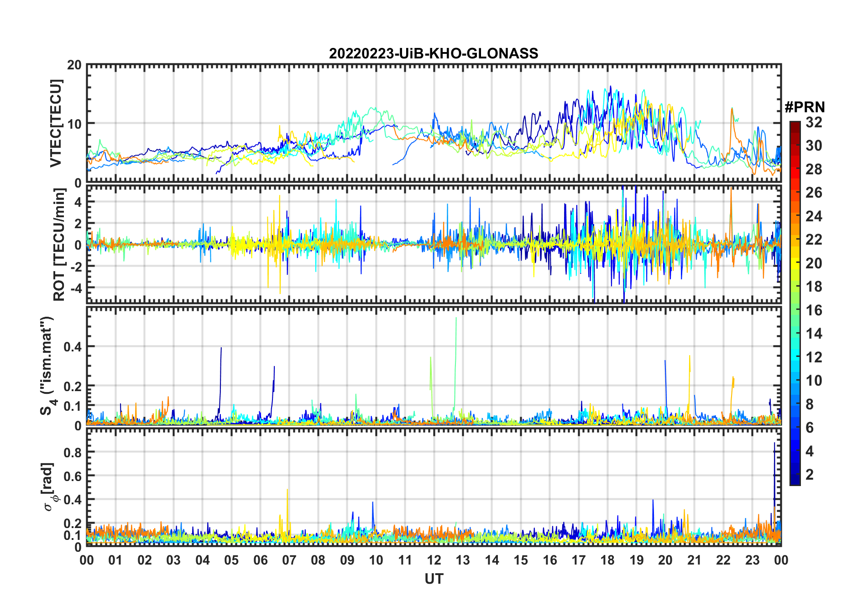This screenshot has width=868, height=607.
Task: Click x-axis hour tick label 05
Action: (x=231, y=560)
